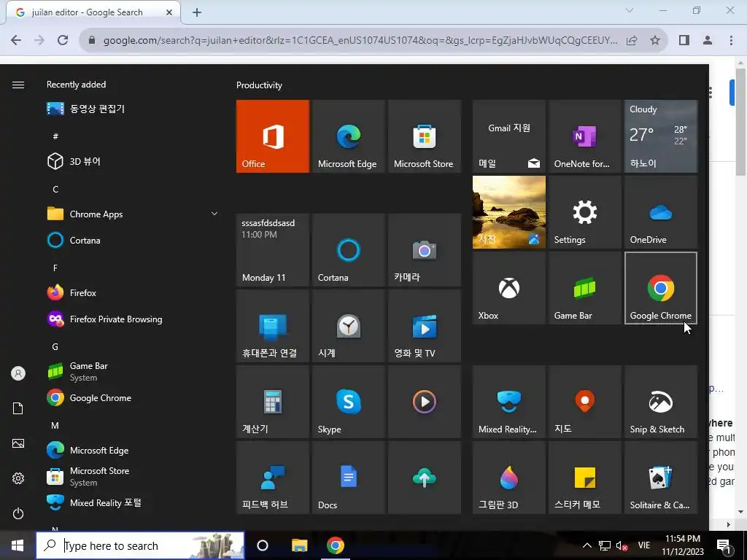The width and height of the screenshot is (747, 560).
Task: Open the 사진 photos tile
Action: coord(508,212)
